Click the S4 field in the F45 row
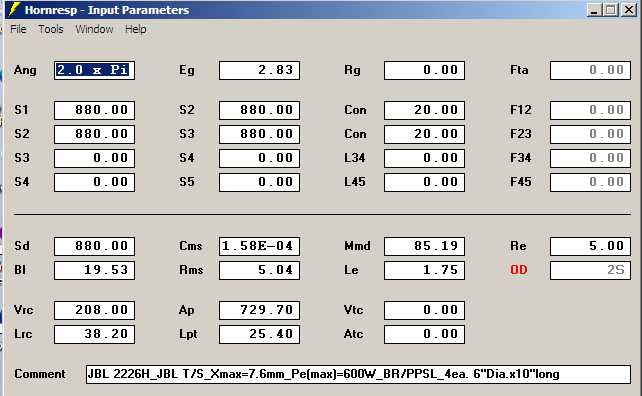This screenshot has width=642, height=396. 94,182
